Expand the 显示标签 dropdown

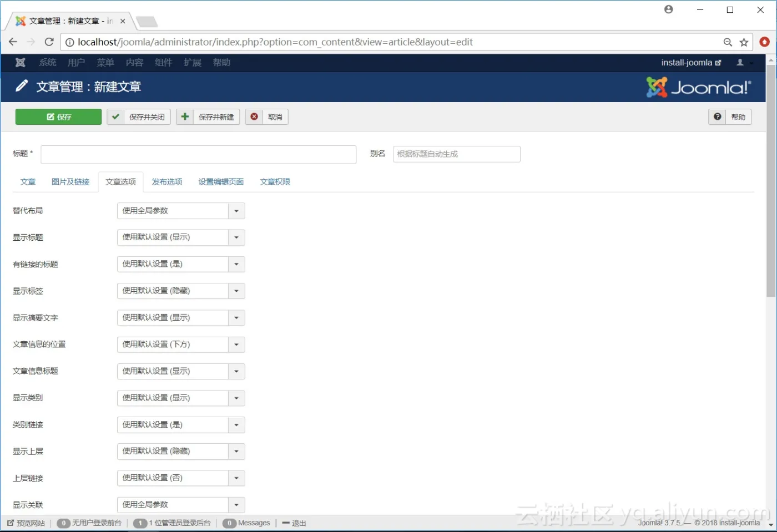point(181,291)
